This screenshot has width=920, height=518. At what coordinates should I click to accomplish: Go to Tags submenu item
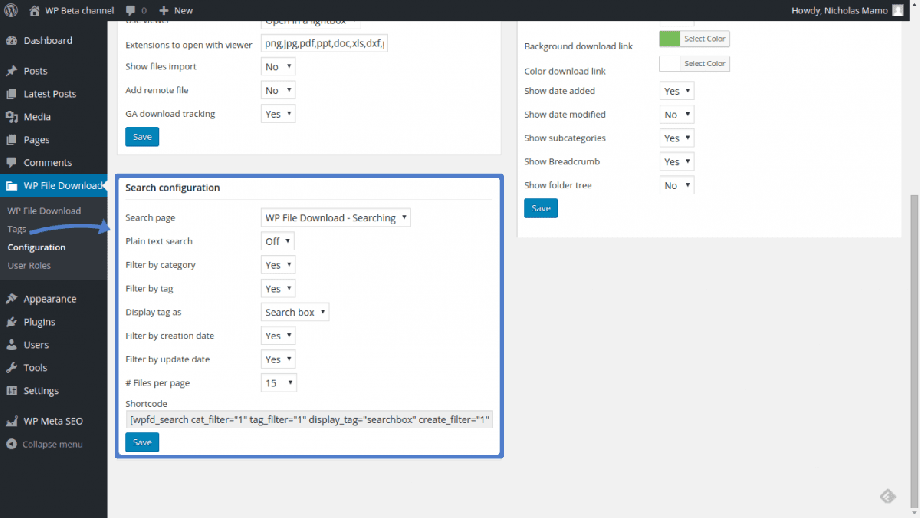tap(16, 229)
